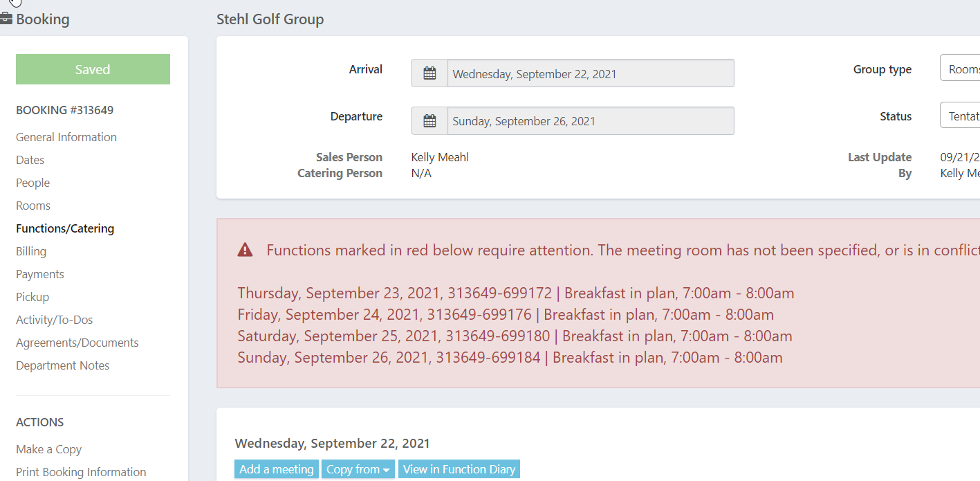This screenshot has width=980, height=481.
Task: Open the Group type dropdown
Action: [960, 69]
